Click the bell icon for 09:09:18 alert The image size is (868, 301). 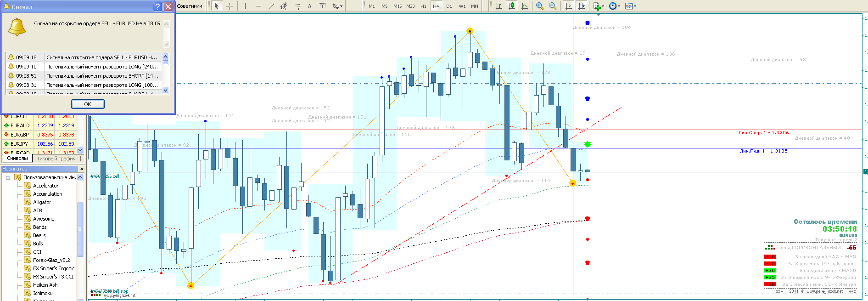coord(11,57)
